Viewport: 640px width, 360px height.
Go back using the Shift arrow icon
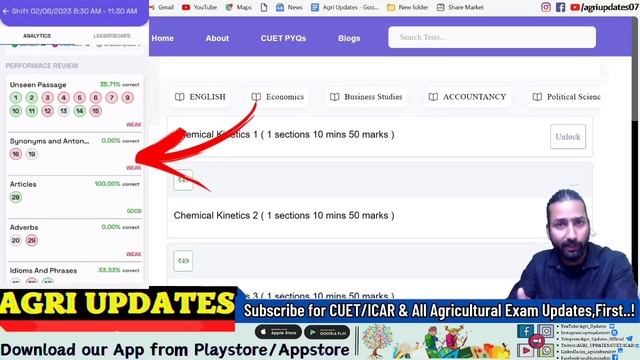point(6,11)
